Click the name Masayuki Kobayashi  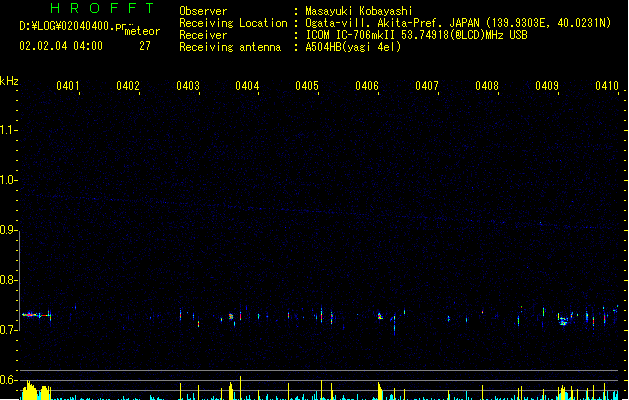[359, 11]
